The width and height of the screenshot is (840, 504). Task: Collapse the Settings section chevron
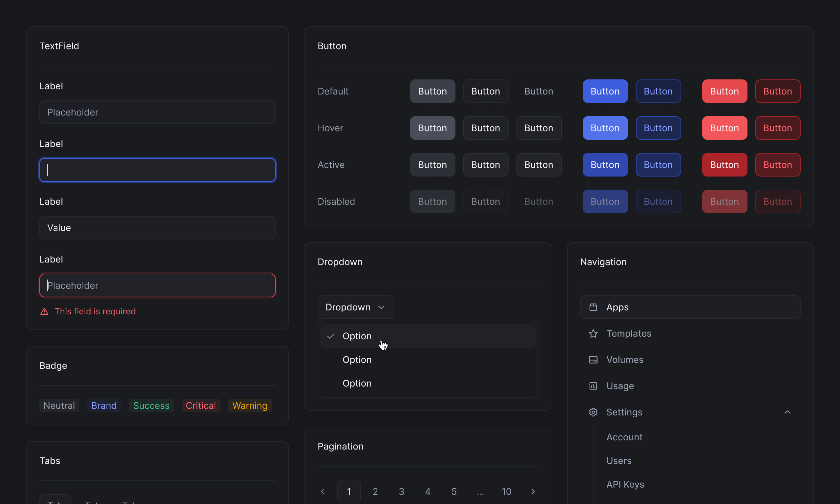point(787,412)
